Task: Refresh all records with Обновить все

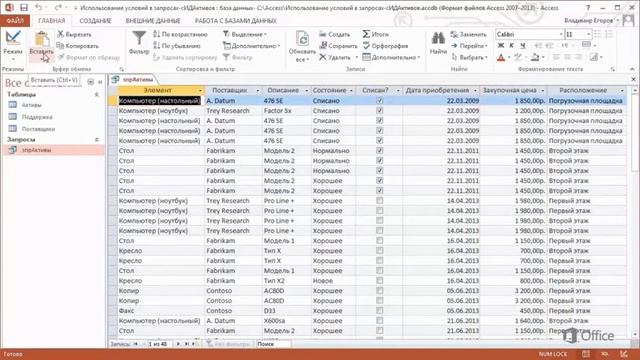Action: point(302,46)
